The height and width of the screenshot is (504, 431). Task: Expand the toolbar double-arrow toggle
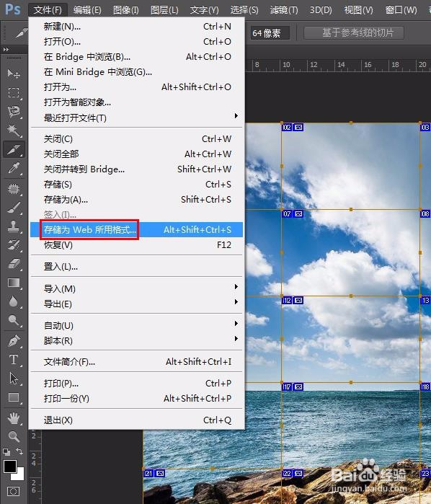6,50
